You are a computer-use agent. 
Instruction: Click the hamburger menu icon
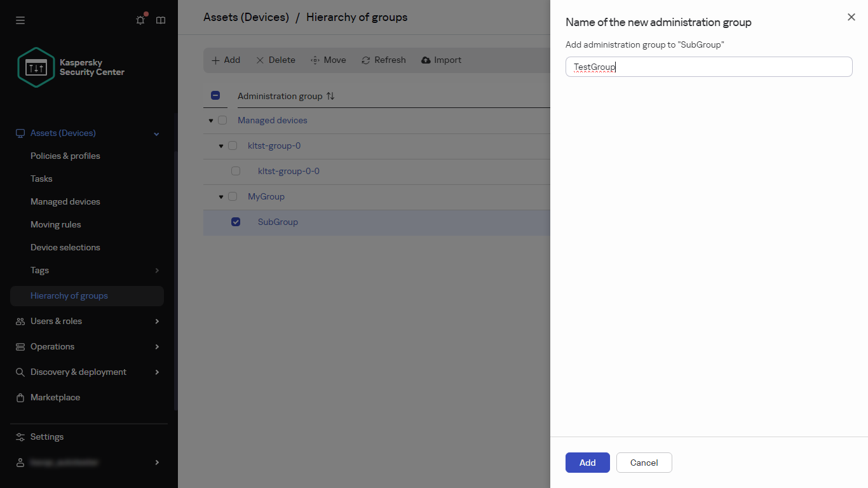pyautogui.click(x=20, y=20)
